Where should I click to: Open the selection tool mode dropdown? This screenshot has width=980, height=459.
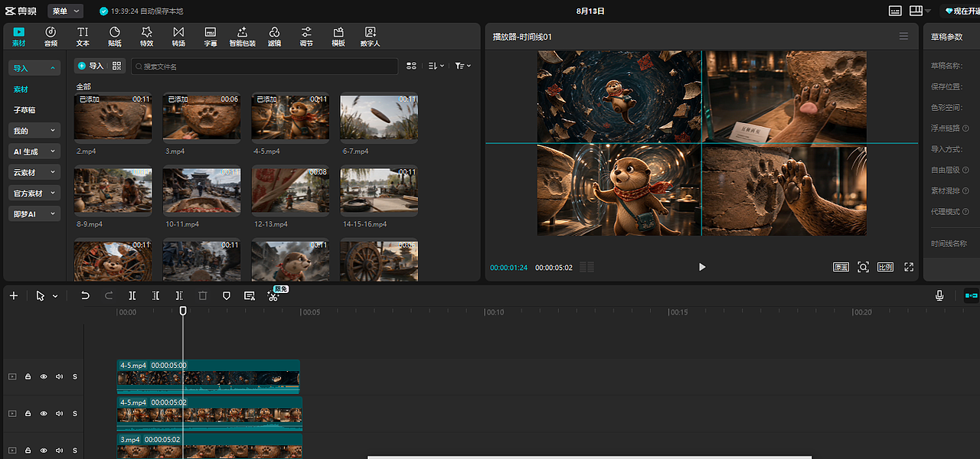point(55,296)
